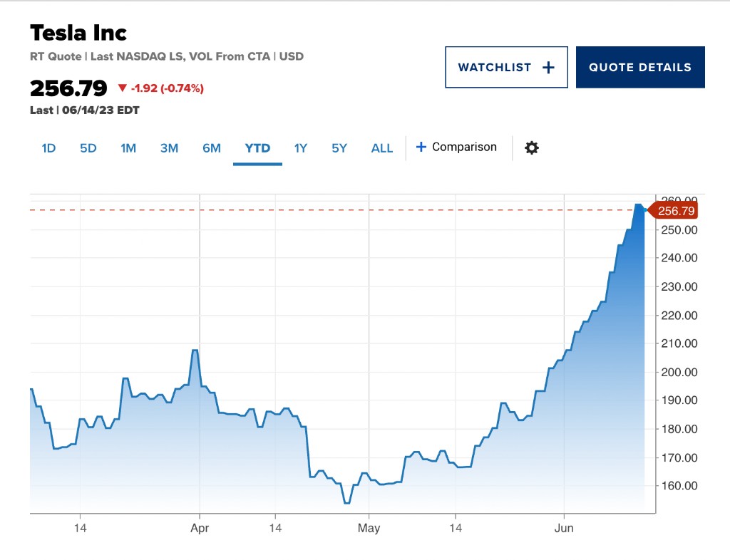Click the 240.00 y-axis label
Image resolution: width=730 pixels, height=560 pixels.
point(679,258)
